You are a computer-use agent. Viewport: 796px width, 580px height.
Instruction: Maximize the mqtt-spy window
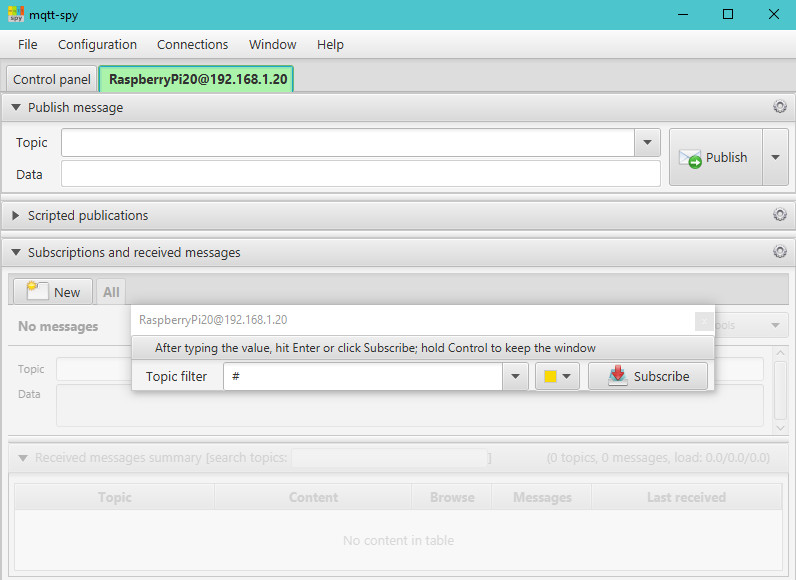pos(727,14)
